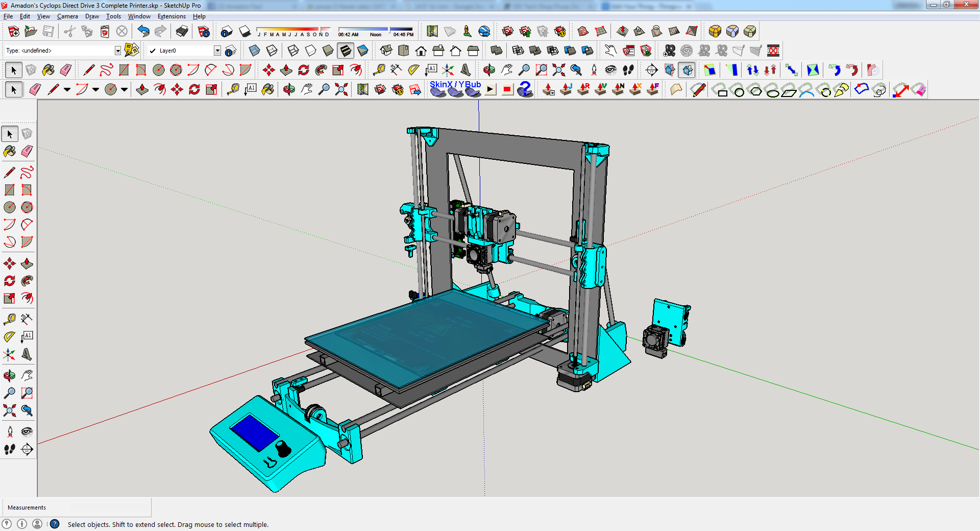Image resolution: width=980 pixels, height=531 pixels.
Task: Select Protractor tool in left tool palette
Action: [10, 336]
